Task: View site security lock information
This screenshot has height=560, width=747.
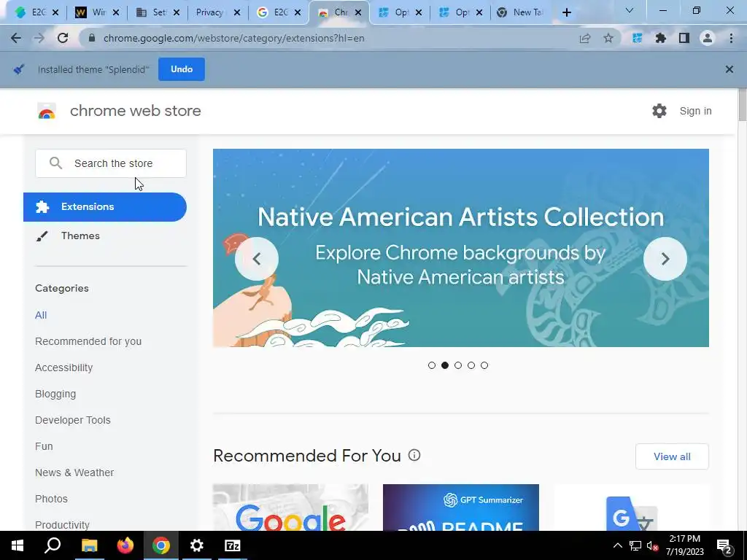Action: (92, 38)
